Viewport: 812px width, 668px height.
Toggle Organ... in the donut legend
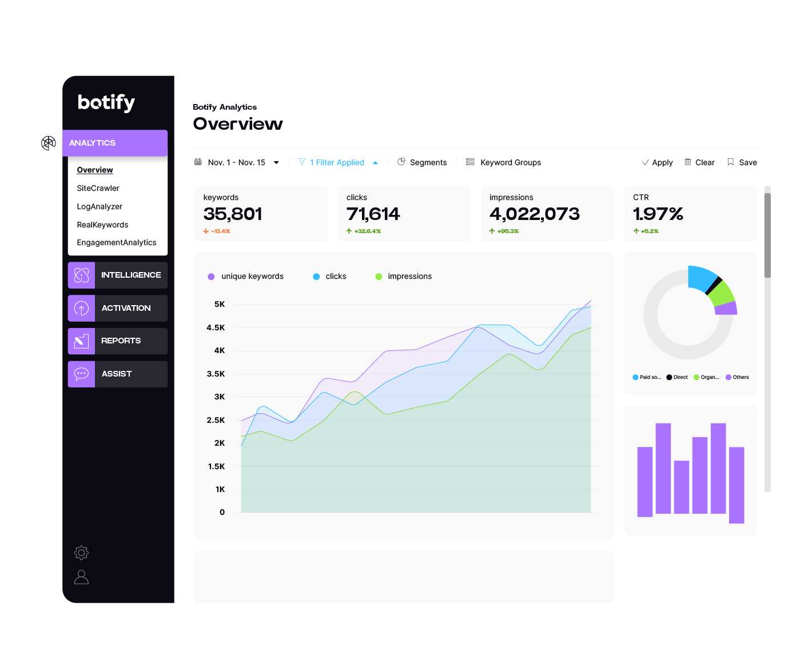tap(707, 377)
